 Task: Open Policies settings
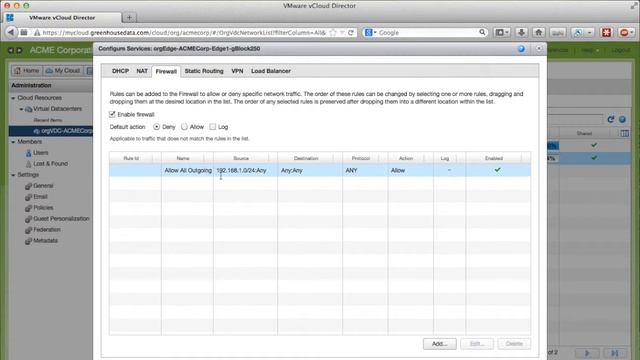pyautogui.click(x=43, y=208)
